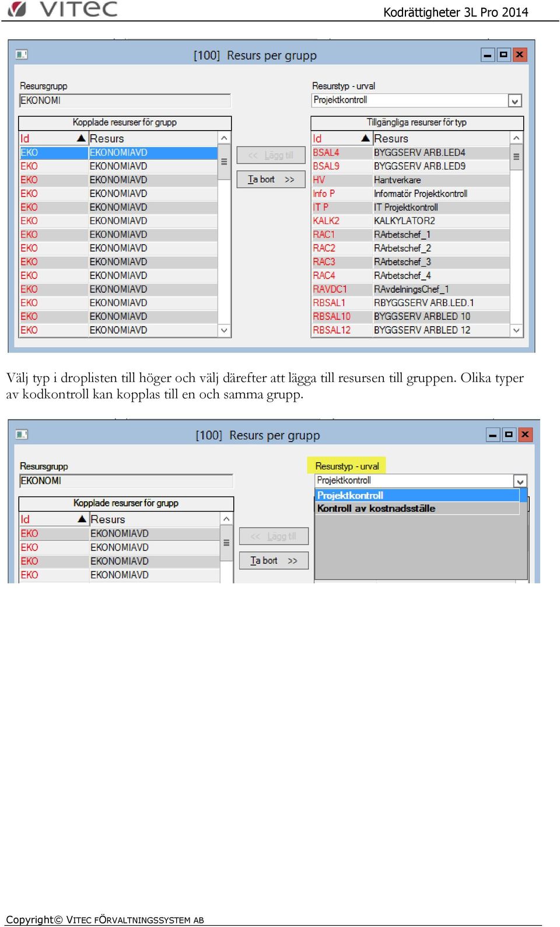Select the RAC2 row

click(x=411, y=248)
